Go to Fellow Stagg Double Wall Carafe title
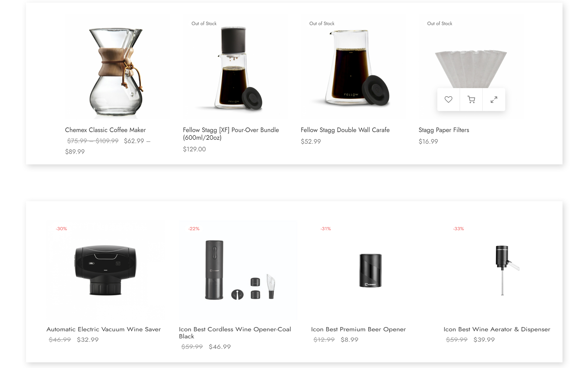Screen dimensions: 588x368 345,130
